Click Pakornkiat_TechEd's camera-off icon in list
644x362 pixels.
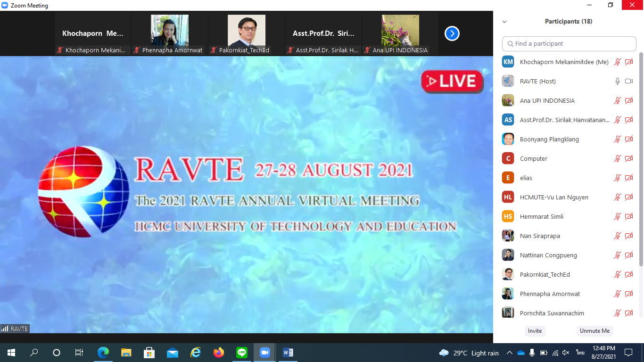[x=629, y=274]
